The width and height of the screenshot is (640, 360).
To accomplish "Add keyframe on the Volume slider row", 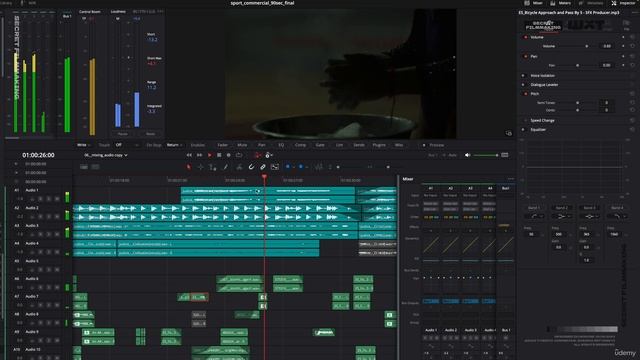I will click(623, 46).
